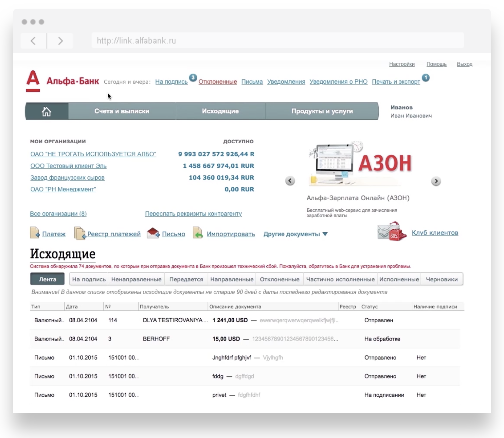Click the Выход logout link
The width and height of the screenshot is (504, 438).
465,64
